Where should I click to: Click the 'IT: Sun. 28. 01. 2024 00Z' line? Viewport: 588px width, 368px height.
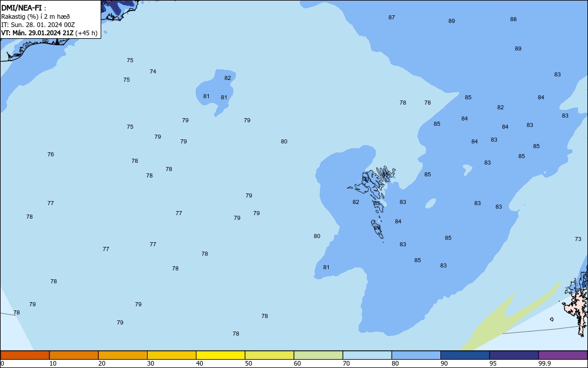[38, 25]
